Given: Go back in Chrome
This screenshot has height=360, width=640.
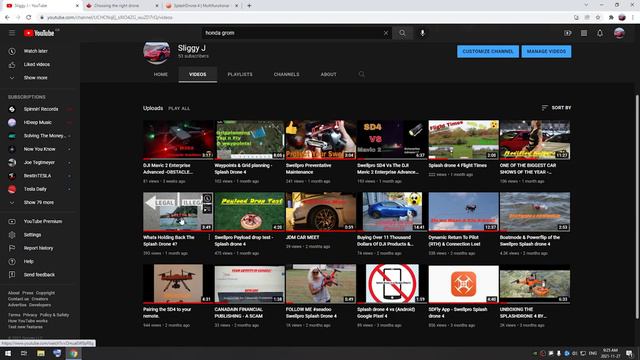Looking at the screenshot, I should coord(7,17).
